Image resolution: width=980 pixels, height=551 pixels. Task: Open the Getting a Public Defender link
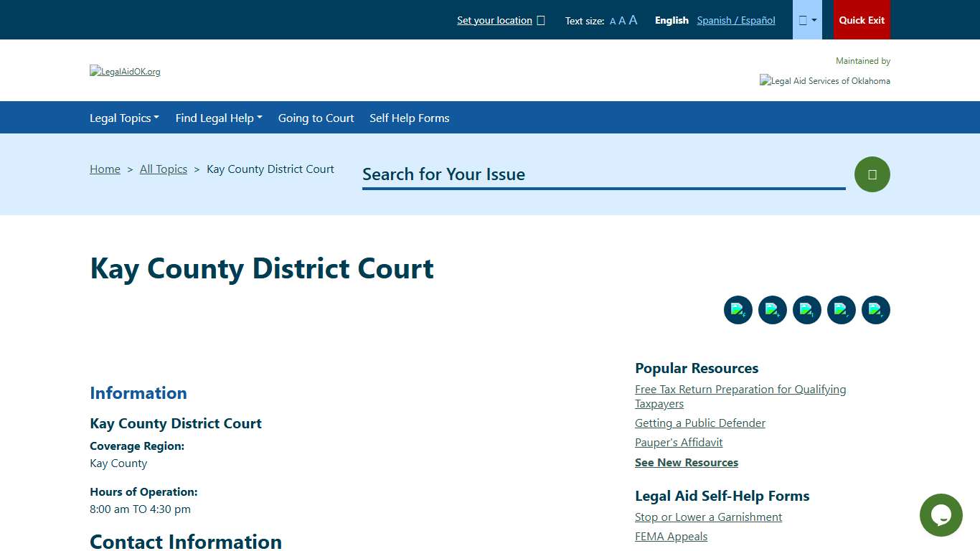tap(699, 423)
